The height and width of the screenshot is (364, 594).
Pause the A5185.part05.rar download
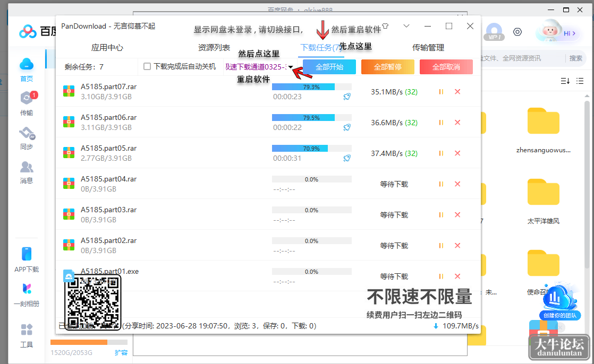[x=441, y=153]
